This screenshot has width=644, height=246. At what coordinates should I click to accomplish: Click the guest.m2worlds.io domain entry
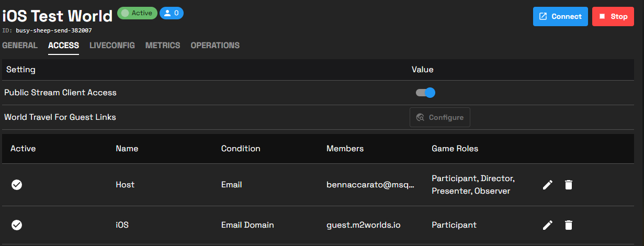(x=364, y=225)
